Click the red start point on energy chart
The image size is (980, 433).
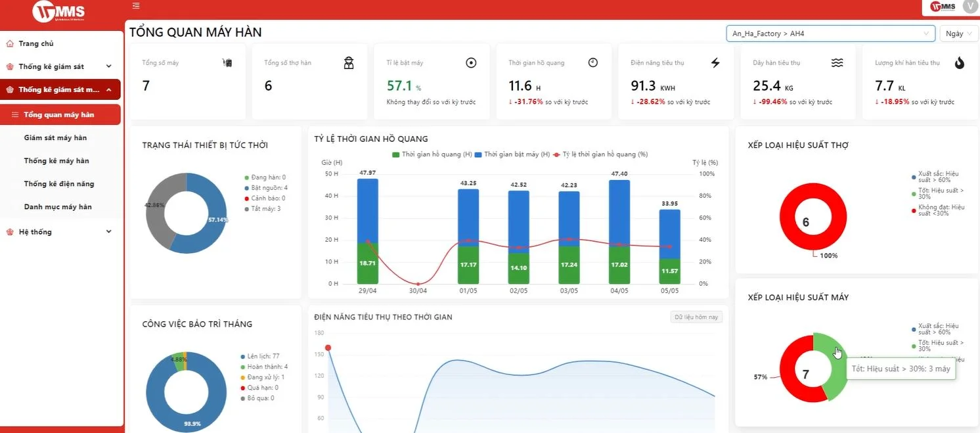coord(328,348)
